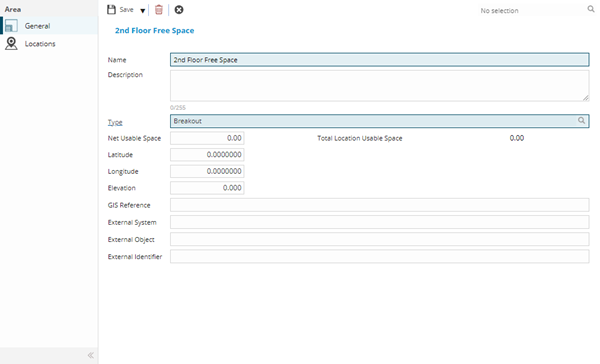600x364 pixels.
Task: Click the Elevation input field
Action: click(x=207, y=188)
